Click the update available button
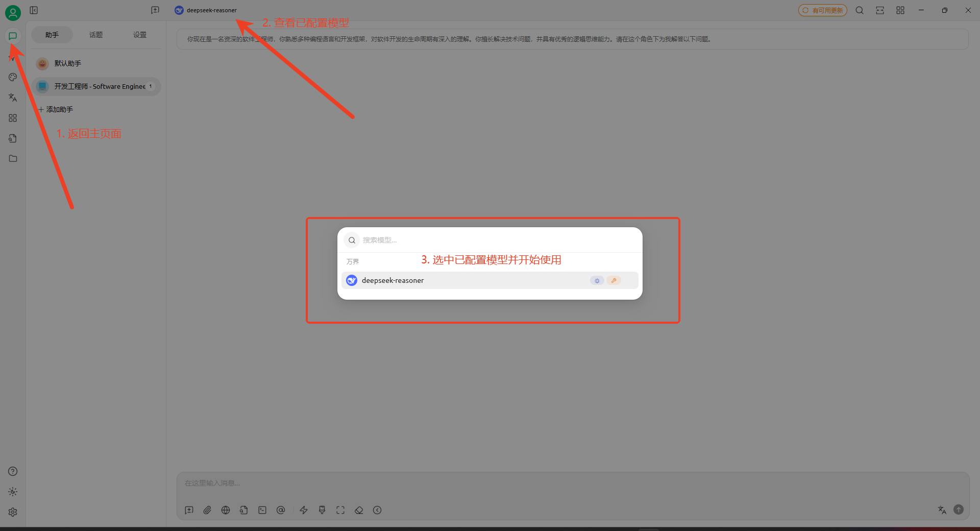The width and height of the screenshot is (980, 531). [823, 10]
